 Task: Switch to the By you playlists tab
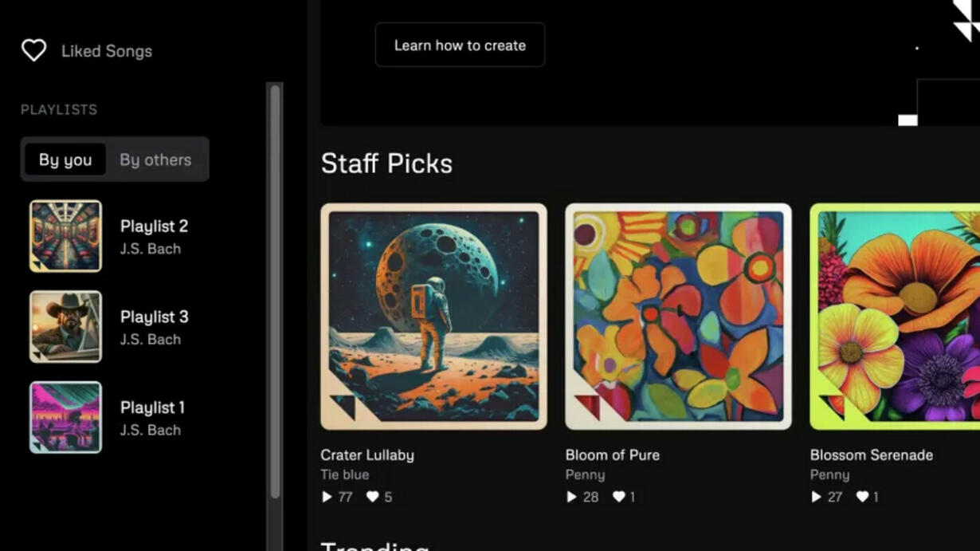[x=65, y=159]
